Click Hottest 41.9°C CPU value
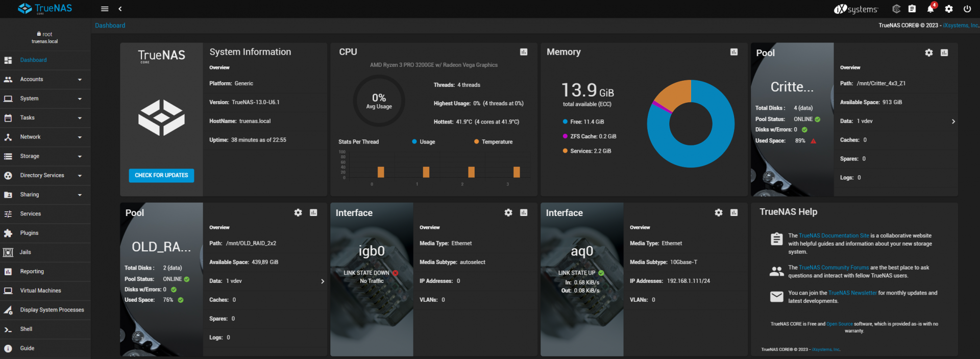This screenshot has width=980, height=359. click(x=476, y=122)
